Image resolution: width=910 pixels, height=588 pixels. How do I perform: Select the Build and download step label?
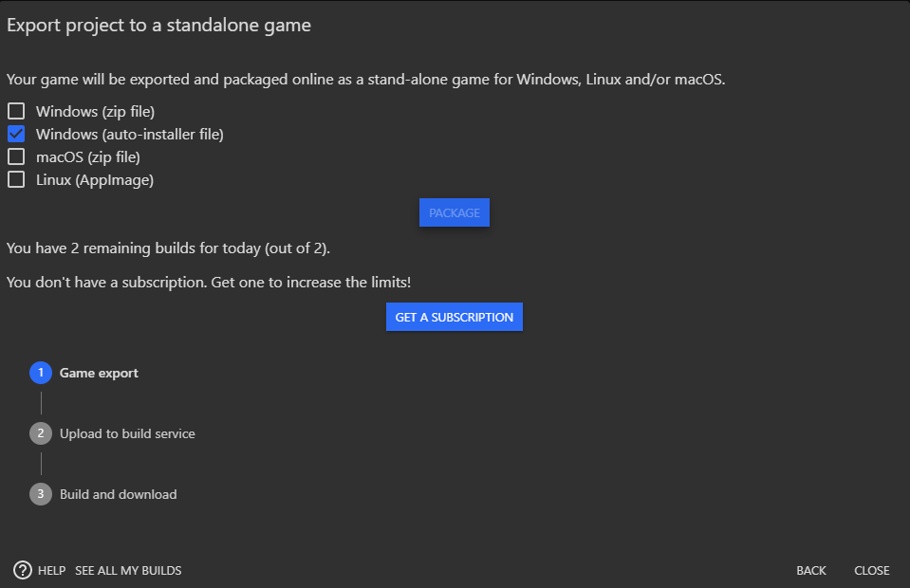pyautogui.click(x=119, y=495)
